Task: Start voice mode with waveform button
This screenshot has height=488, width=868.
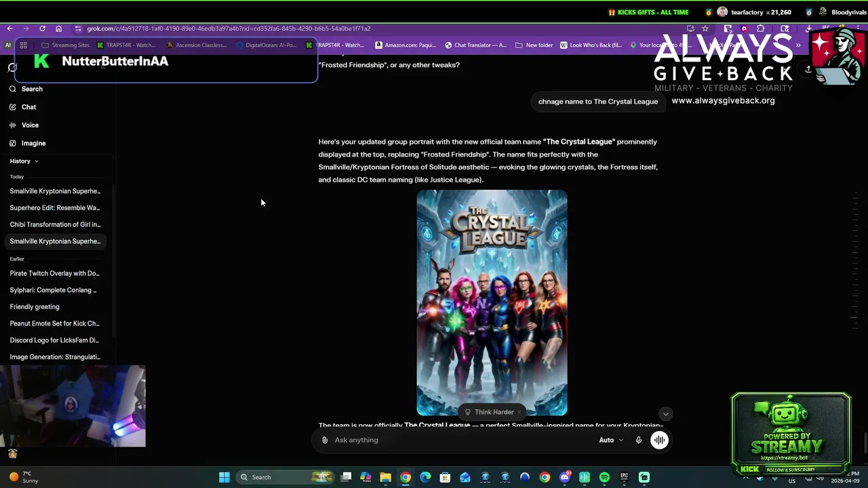Action: (659, 441)
